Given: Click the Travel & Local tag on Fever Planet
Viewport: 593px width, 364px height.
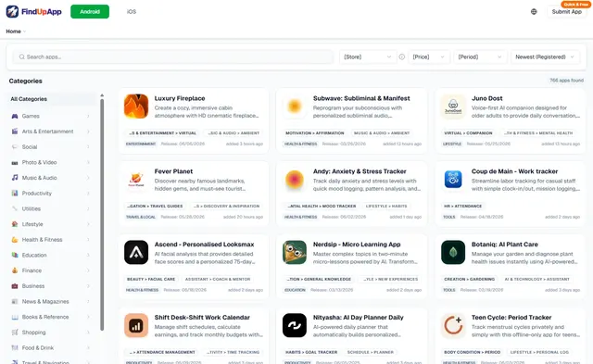Looking at the screenshot, I should coord(140,217).
